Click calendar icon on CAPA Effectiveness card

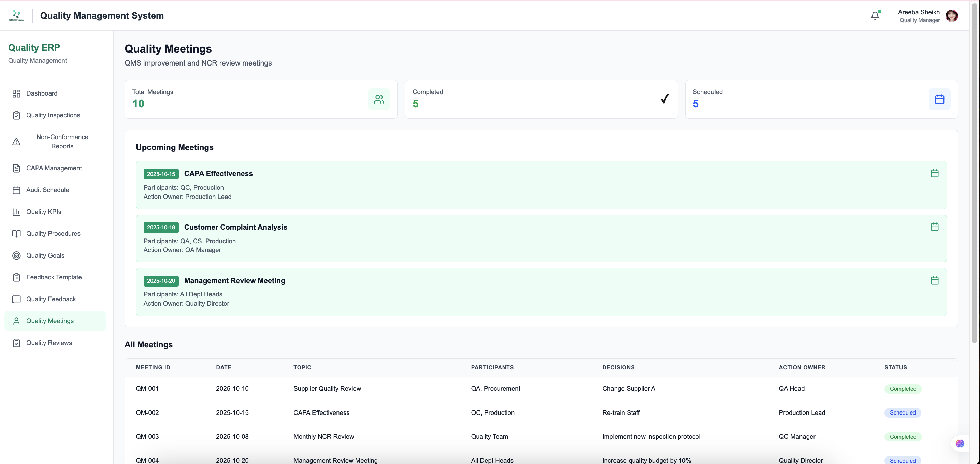pos(934,173)
